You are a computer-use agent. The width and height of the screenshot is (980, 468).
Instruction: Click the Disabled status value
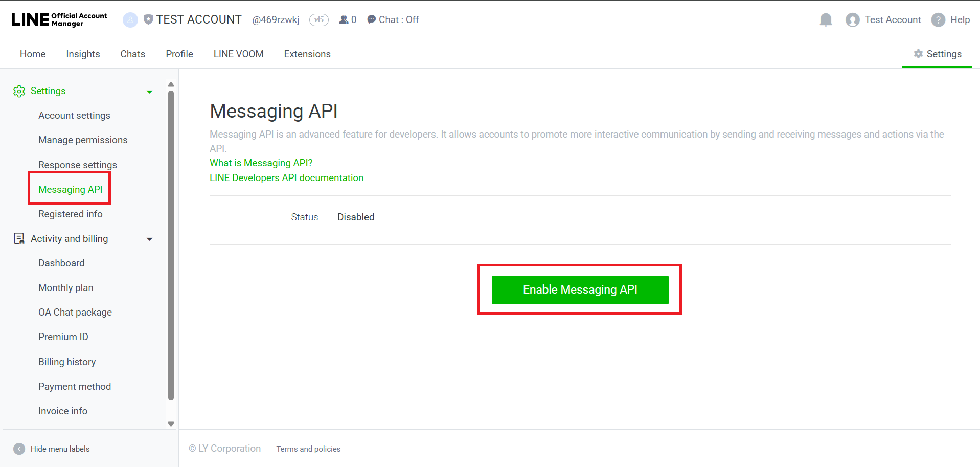[356, 217]
